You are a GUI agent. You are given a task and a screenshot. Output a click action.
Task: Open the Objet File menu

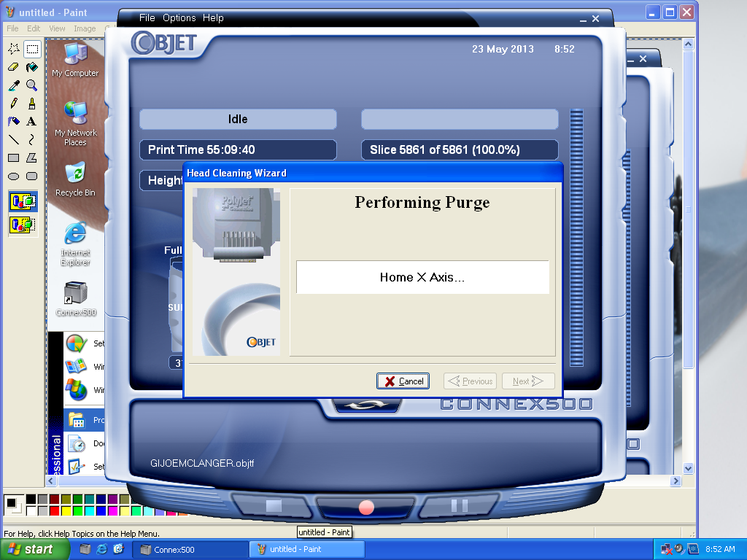click(x=147, y=17)
